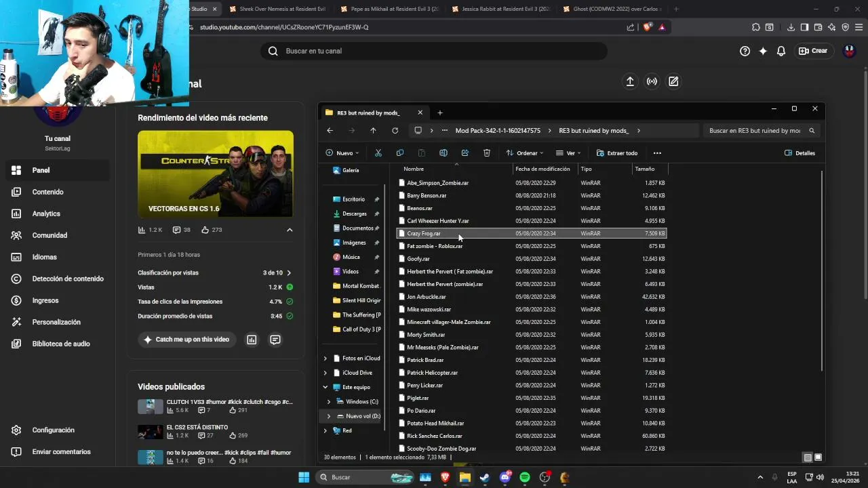Expand breadcrumb chevron after RE3 but ruined by mods_

(x=639, y=131)
